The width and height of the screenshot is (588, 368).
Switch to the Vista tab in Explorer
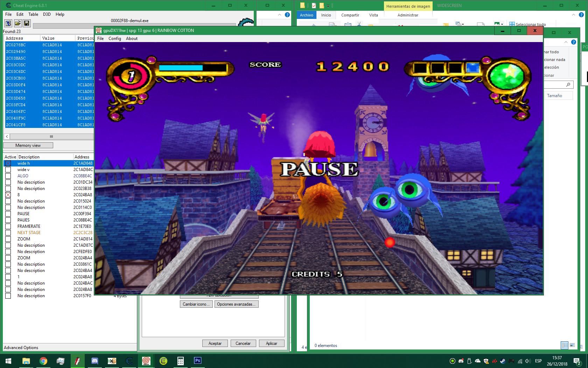point(373,15)
